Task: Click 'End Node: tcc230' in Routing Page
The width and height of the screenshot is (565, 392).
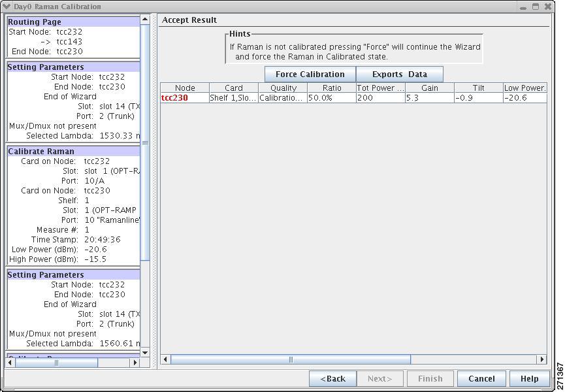Action: tap(47, 51)
